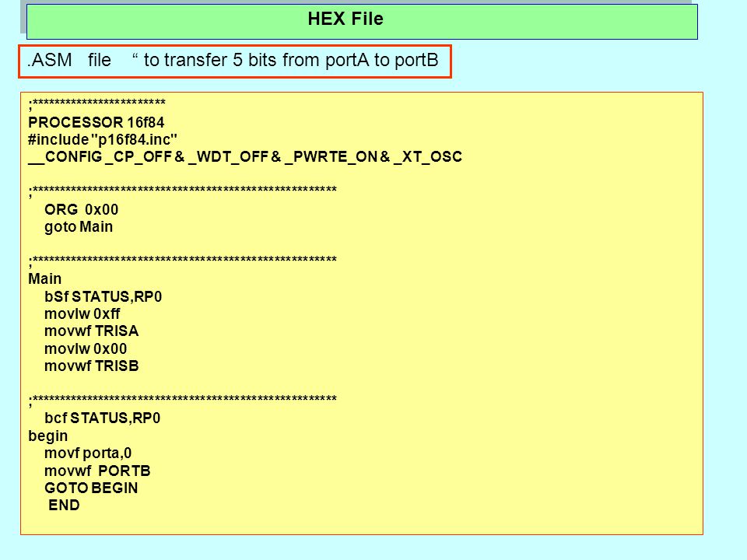This screenshot has width=747, height=560.
Task: Click the 'movlw 0x00' instruction
Action: click(86, 348)
